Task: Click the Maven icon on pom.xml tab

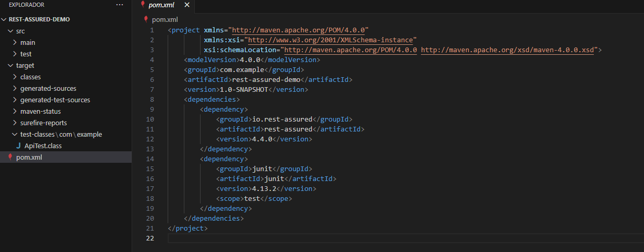Action: pyautogui.click(x=143, y=5)
